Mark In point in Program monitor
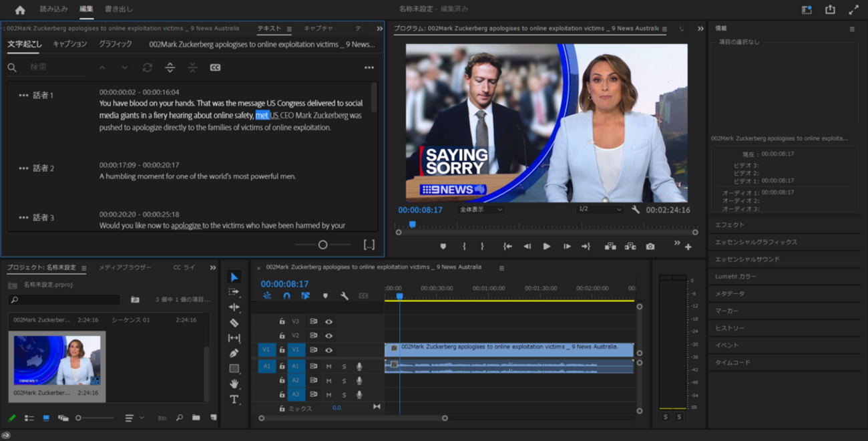This screenshot has height=441, width=868. [x=464, y=247]
